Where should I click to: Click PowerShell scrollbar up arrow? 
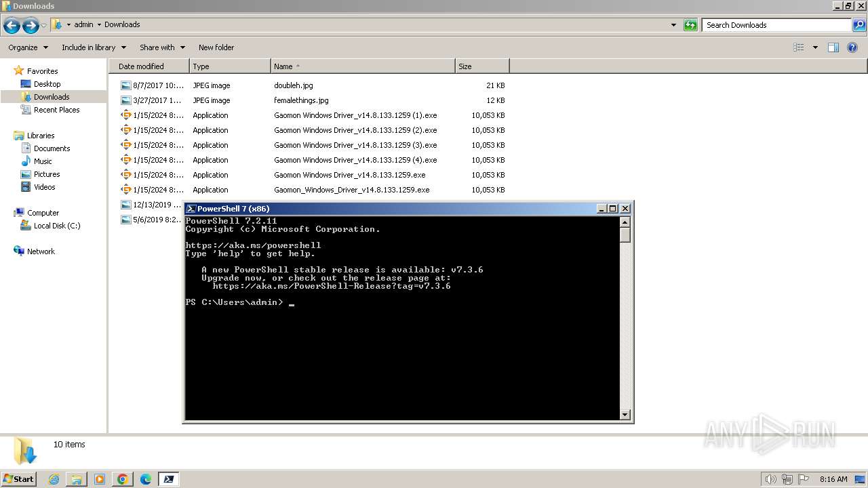(x=625, y=222)
